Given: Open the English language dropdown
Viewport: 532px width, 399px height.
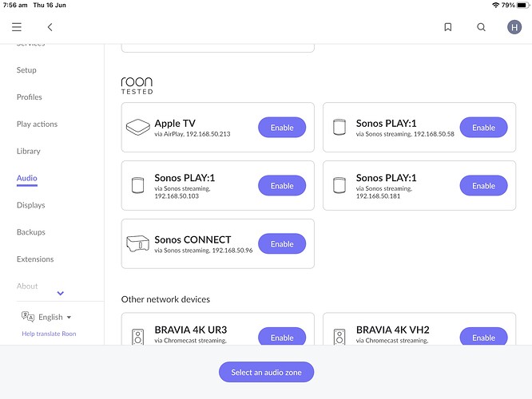Looking at the screenshot, I should tap(54, 317).
